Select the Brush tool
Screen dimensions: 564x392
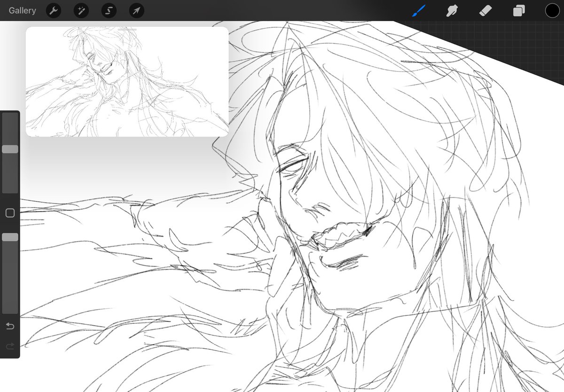419,10
